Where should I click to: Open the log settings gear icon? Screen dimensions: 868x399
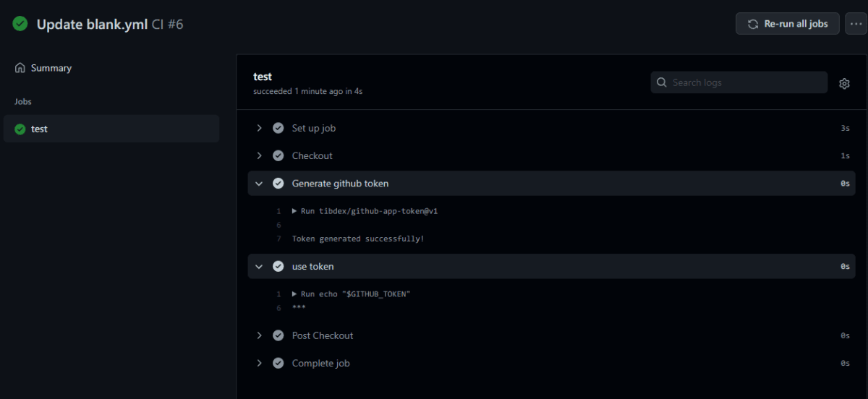click(x=844, y=83)
